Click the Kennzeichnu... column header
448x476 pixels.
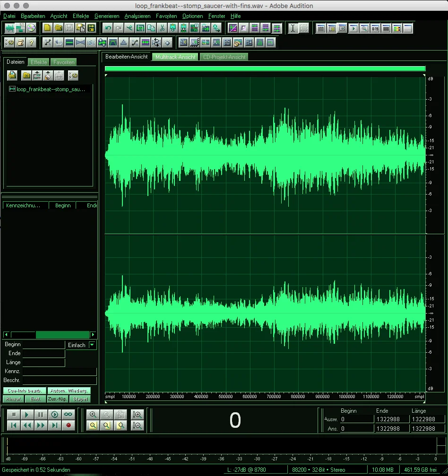(26, 205)
